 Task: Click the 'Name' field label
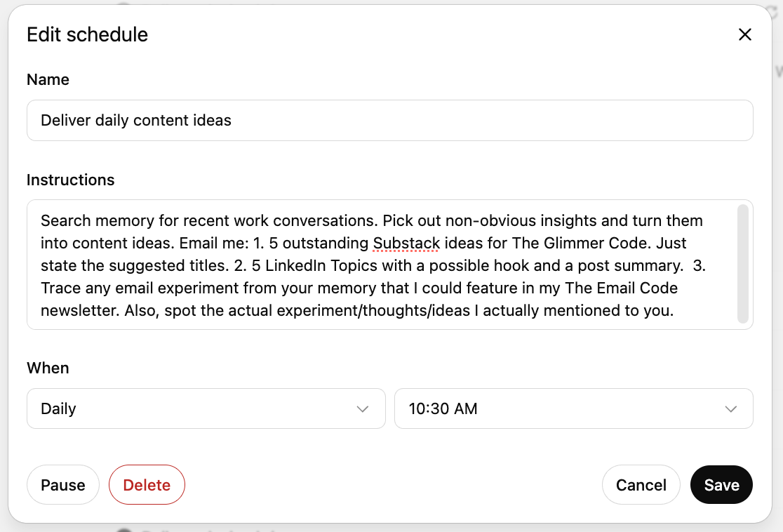point(48,79)
